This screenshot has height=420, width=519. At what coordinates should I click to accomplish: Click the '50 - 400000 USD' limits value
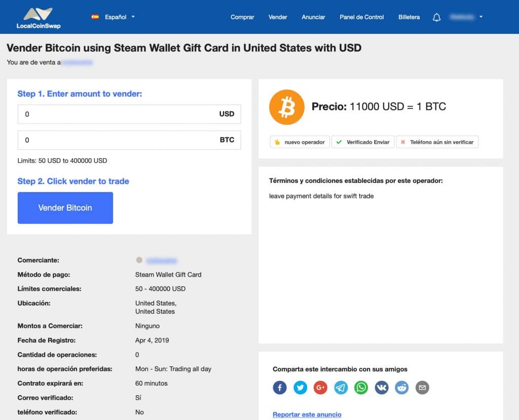pyautogui.click(x=160, y=289)
